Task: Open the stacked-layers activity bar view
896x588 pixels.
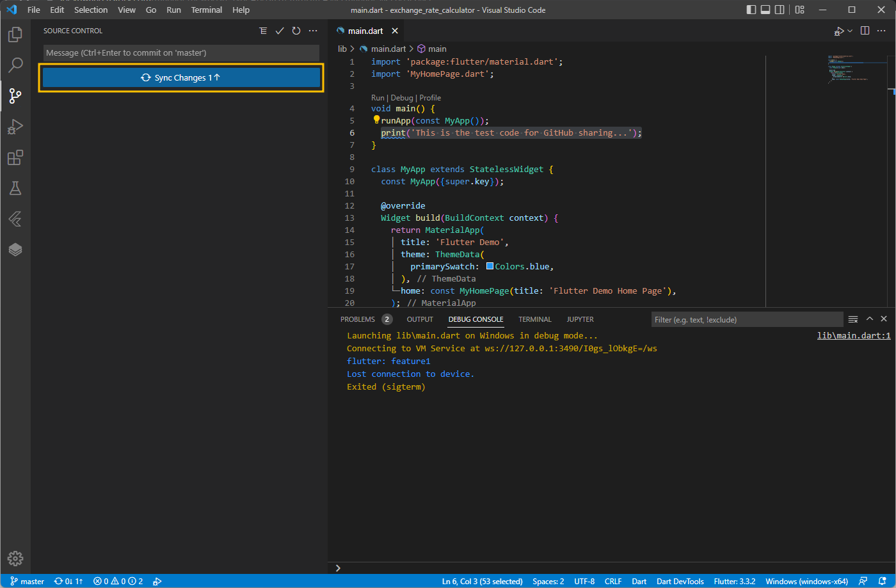Action: click(x=15, y=250)
